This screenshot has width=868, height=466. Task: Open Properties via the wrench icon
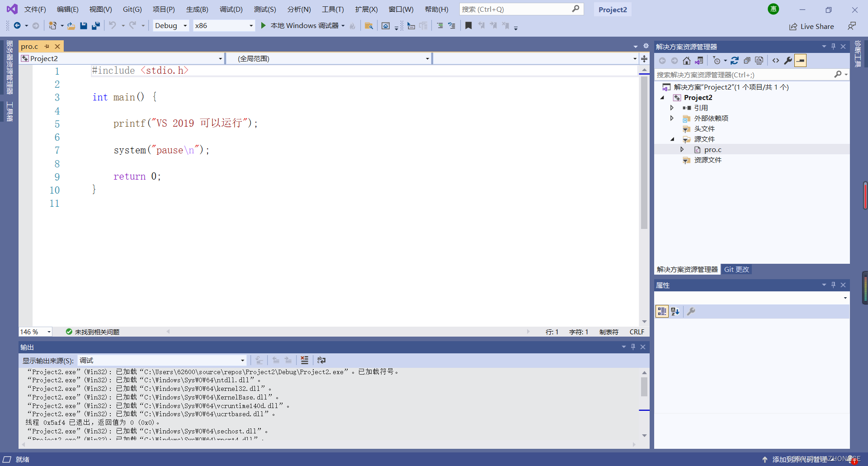click(x=788, y=60)
